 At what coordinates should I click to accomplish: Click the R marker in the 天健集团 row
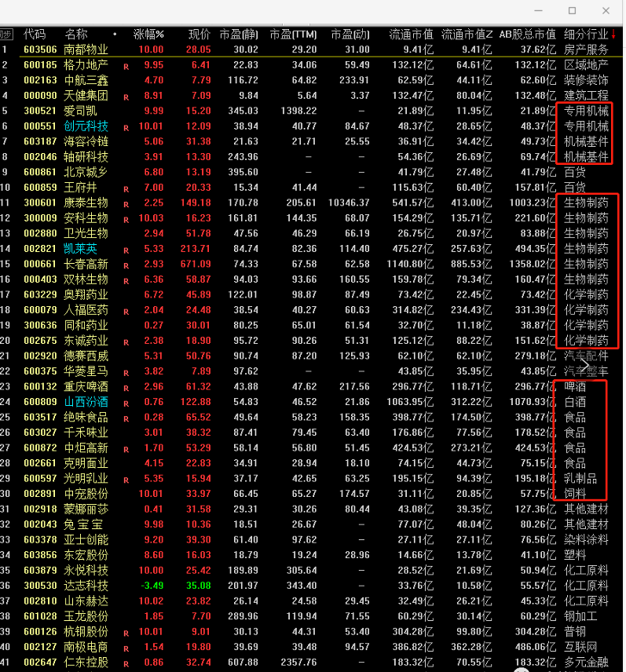(x=126, y=97)
